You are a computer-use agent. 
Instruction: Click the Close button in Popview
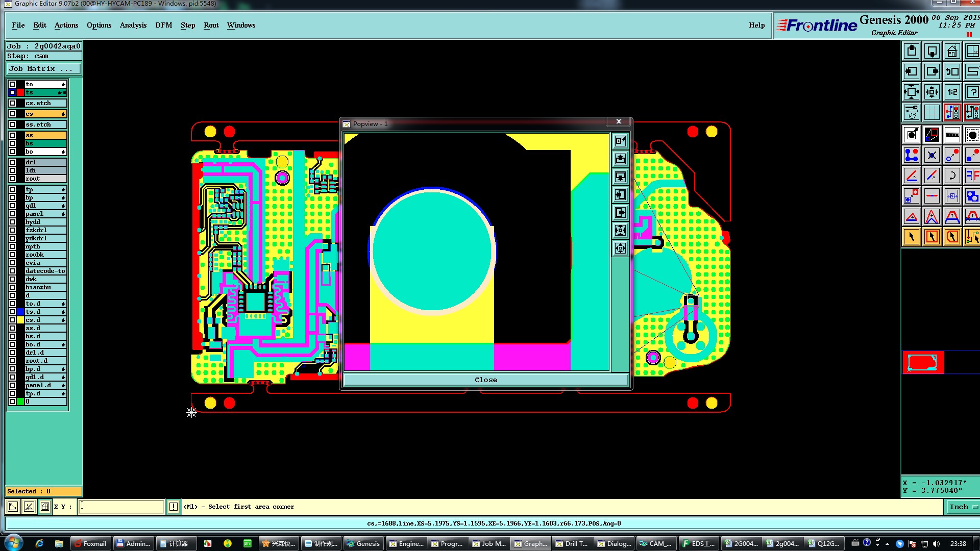[485, 380]
